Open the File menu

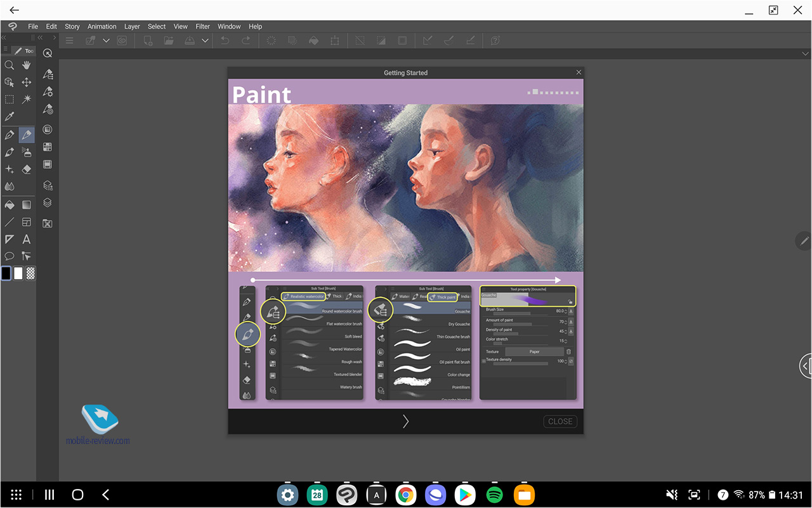(x=33, y=27)
